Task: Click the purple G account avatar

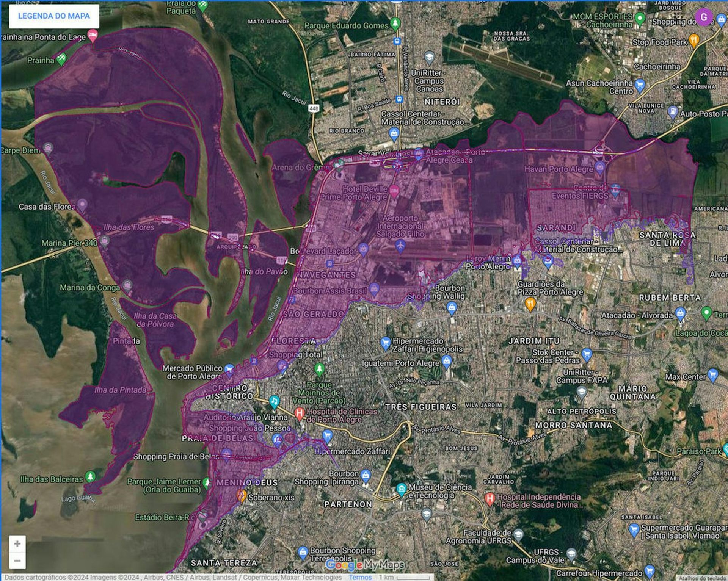Action: click(704, 17)
